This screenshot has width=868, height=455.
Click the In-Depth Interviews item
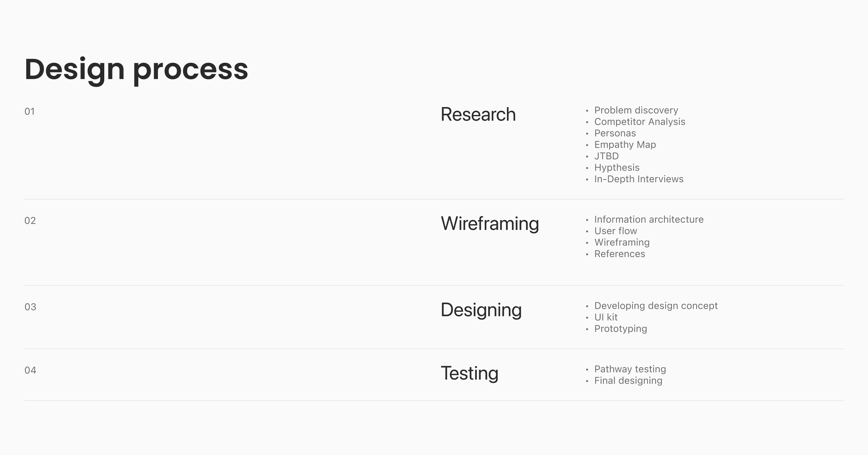pyautogui.click(x=639, y=179)
